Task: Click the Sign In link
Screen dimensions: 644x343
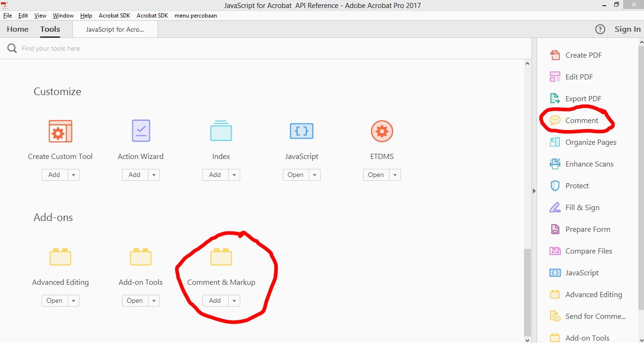Action: pyautogui.click(x=627, y=29)
